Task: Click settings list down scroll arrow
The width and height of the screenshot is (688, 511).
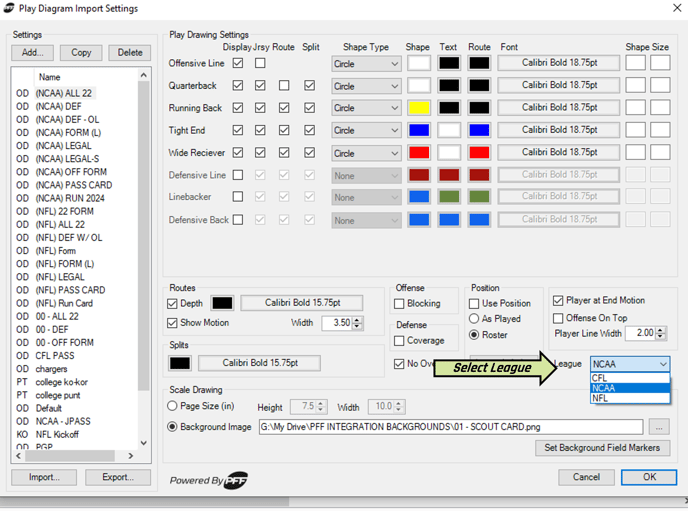Action: 144,443
